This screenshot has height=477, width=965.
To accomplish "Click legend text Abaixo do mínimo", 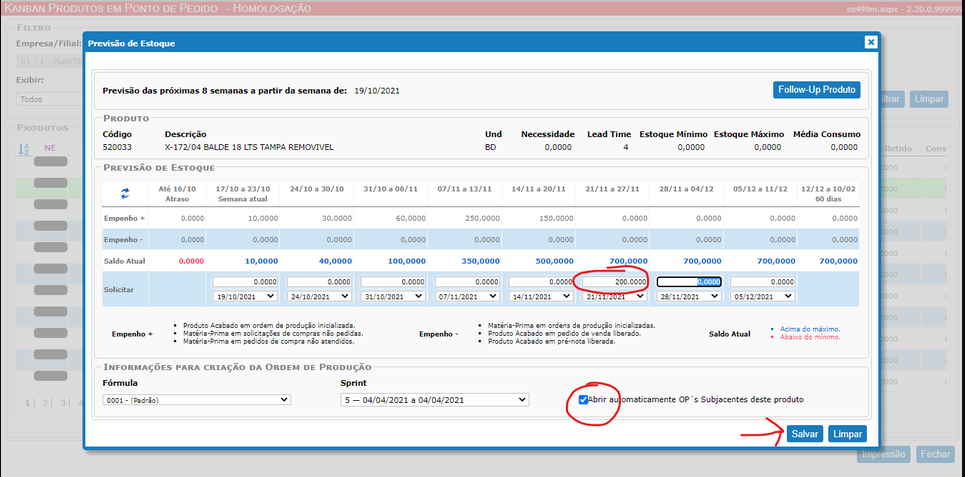I will click(810, 337).
